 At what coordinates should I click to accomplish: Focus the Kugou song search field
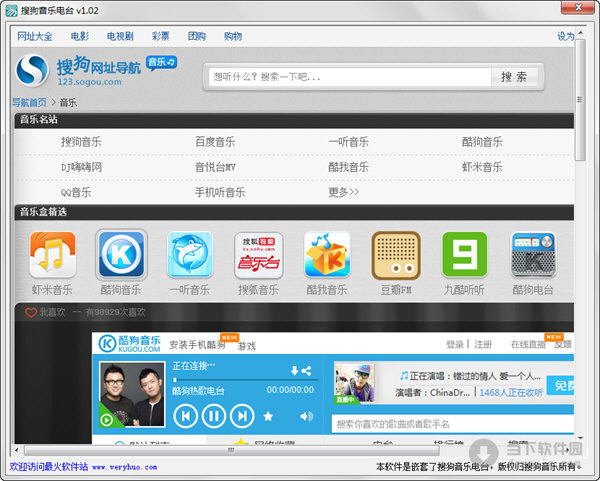(453, 424)
